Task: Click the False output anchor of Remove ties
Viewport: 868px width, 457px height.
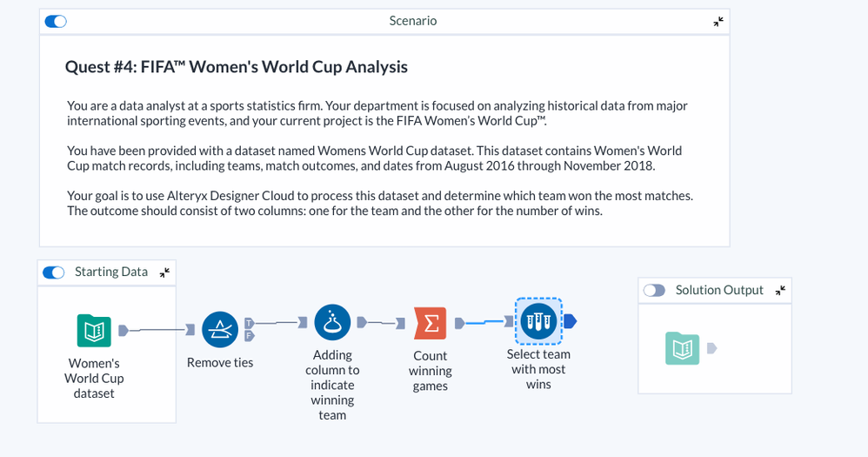Action: click(x=250, y=335)
